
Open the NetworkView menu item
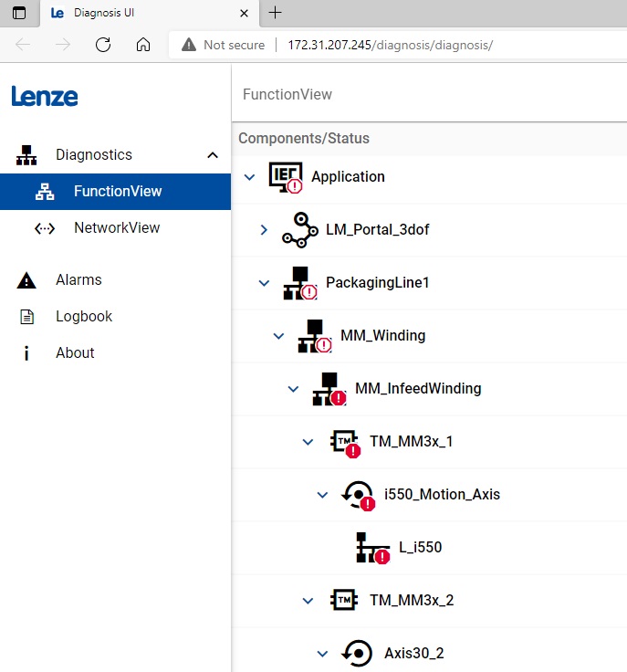[x=117, y=228]
